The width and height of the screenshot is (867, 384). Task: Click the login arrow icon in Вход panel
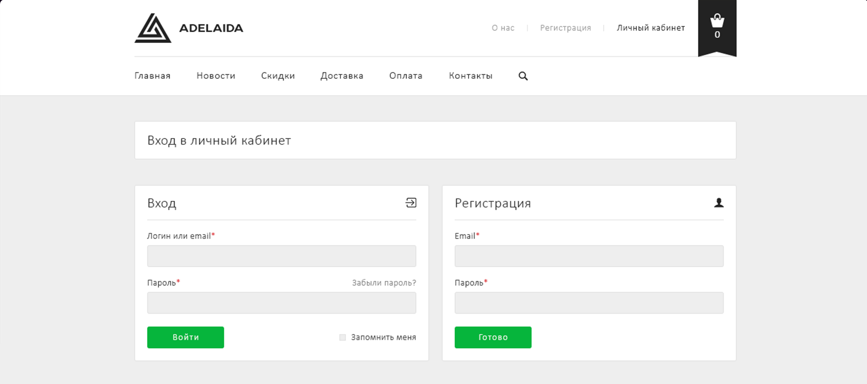[411, 203]
